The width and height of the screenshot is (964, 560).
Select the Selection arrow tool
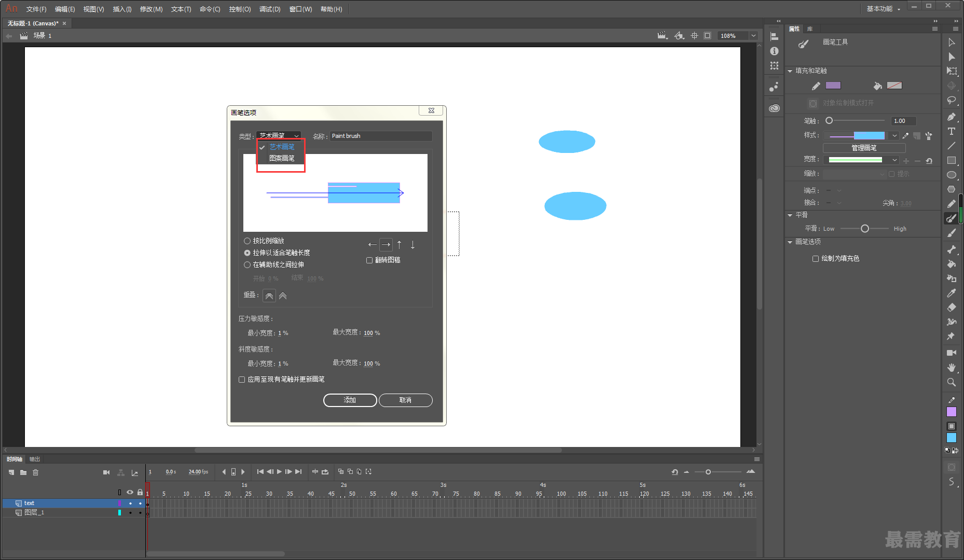click(952, 43)
